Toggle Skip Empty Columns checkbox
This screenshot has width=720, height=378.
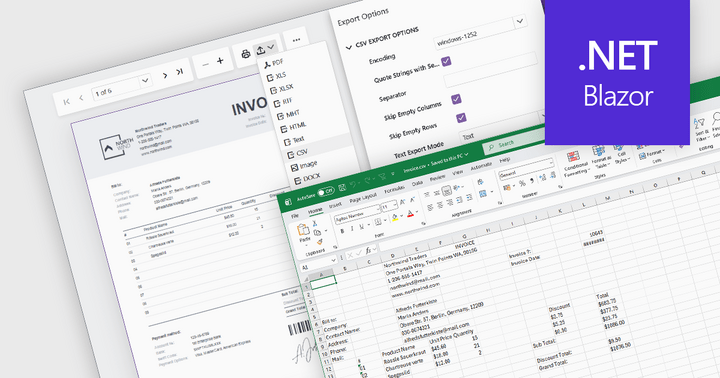456,99
